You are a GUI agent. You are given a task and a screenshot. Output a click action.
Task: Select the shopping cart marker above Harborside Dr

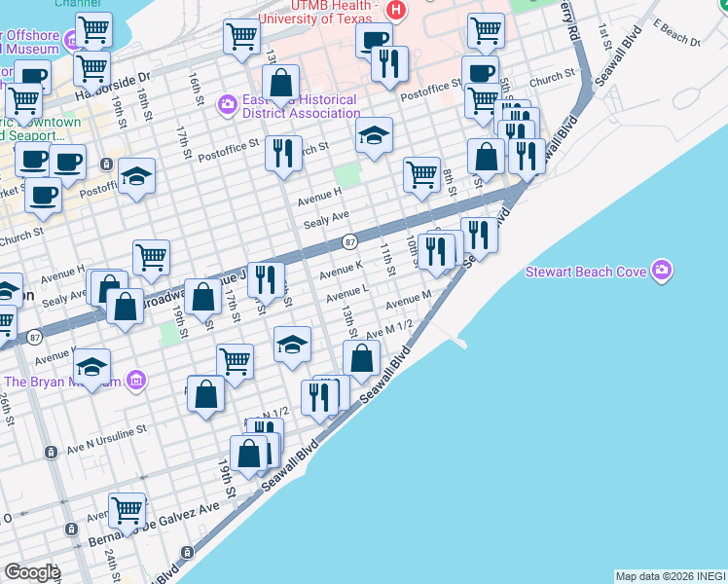pyautogui.click(x=91, y=70)
